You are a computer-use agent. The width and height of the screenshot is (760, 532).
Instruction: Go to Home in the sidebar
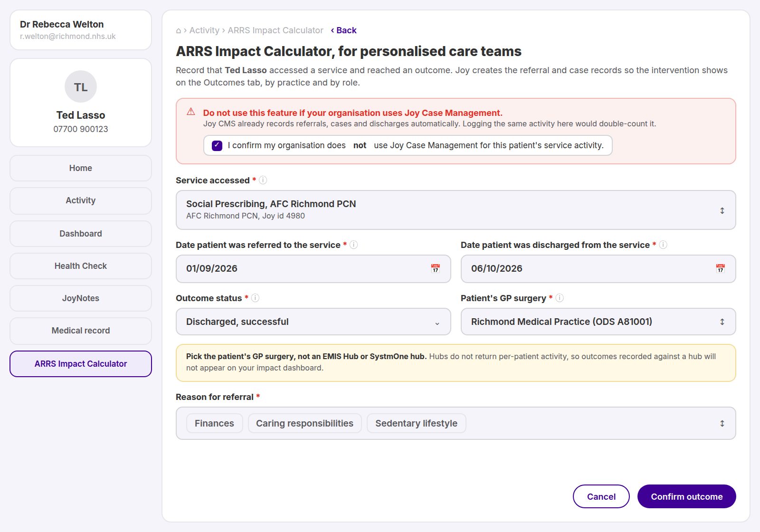pyautogui.click(x=81, y=168)
